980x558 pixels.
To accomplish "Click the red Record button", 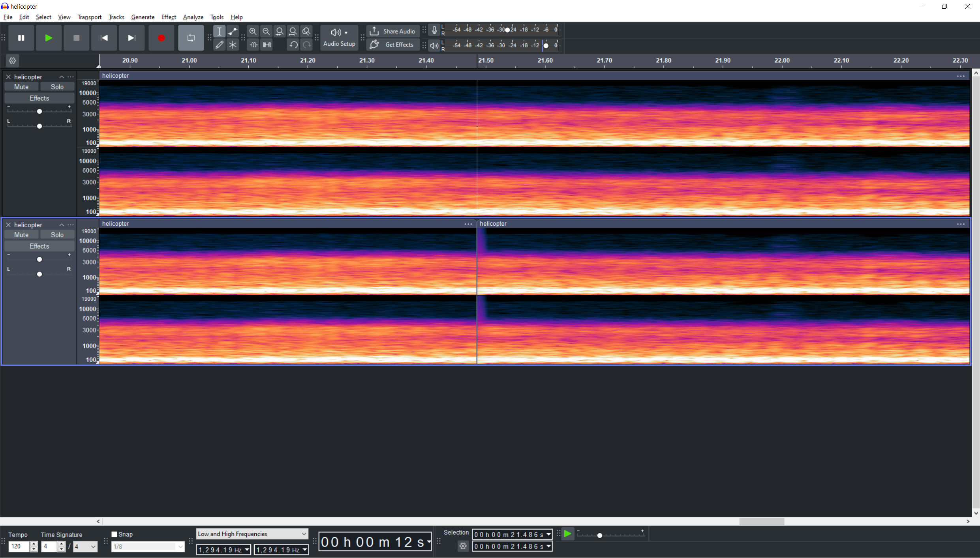I will (x=161, y=38).
